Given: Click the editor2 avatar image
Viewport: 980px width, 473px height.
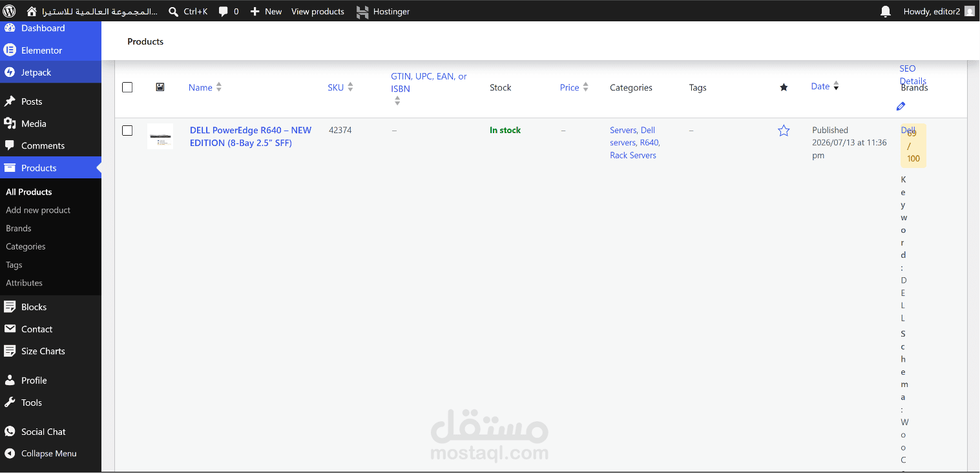Looking at the screenshot, I should (970, 11).
